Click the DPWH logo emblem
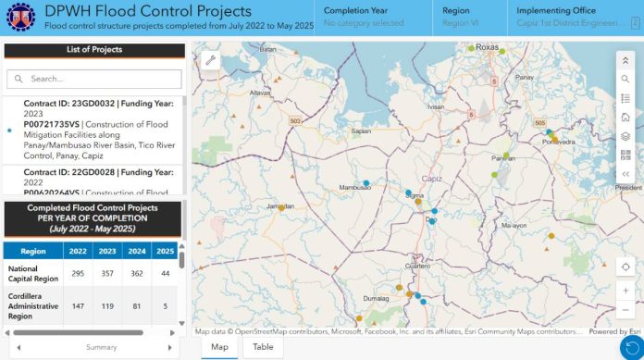 point(20,18)
